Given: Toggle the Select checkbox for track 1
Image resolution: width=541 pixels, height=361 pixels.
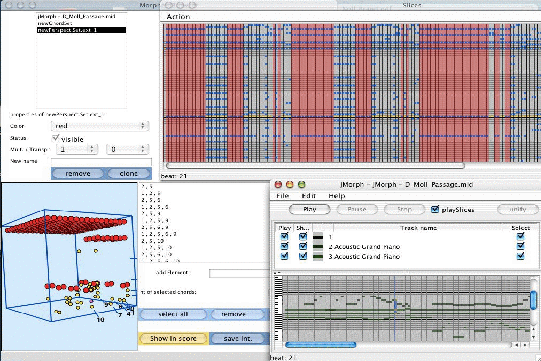Looking at the screenshot, I should [x=520, y=236].
